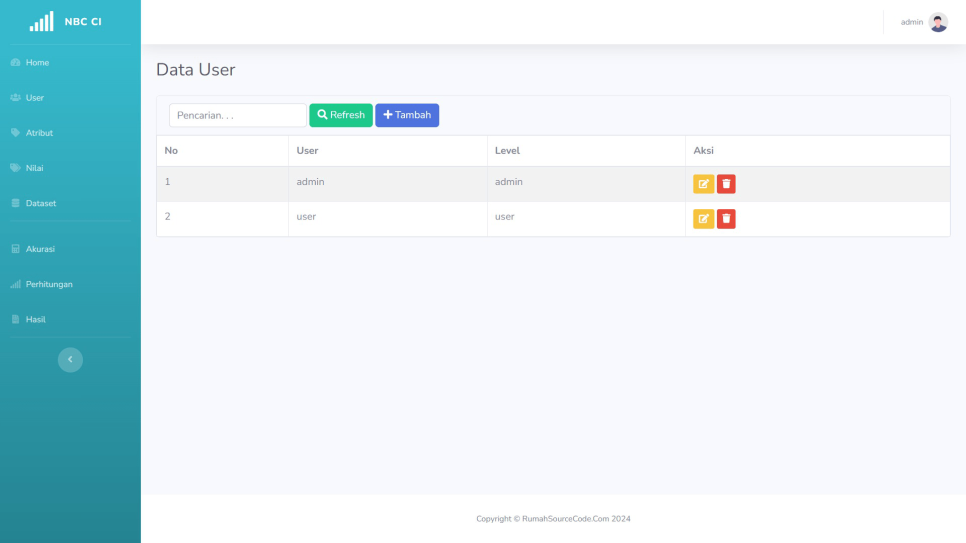Open the Perhitungan page

(48, 284)
